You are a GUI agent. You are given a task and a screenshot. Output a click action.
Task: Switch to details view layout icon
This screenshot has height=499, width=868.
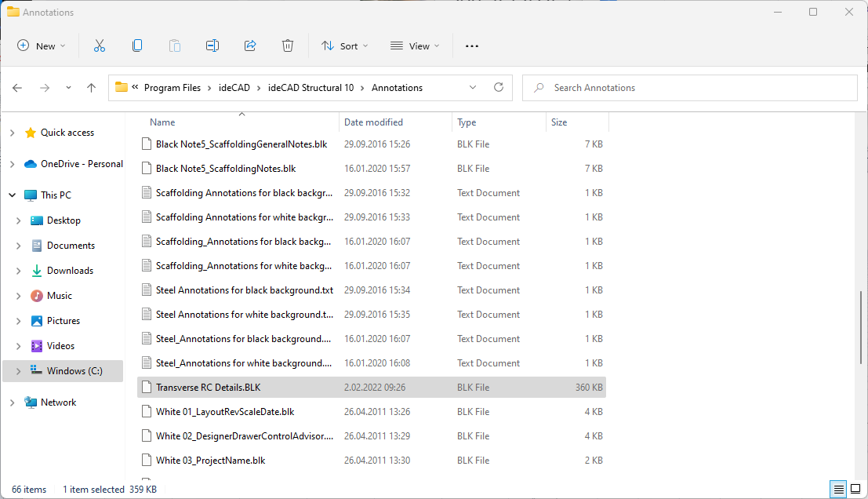[839, 490]
